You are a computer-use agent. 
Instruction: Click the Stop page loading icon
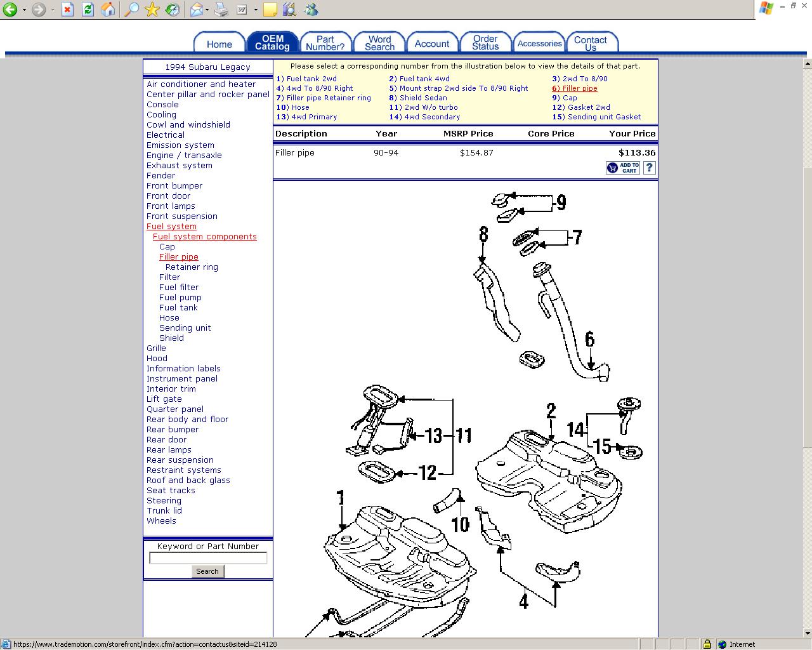[x=68, y=10]
